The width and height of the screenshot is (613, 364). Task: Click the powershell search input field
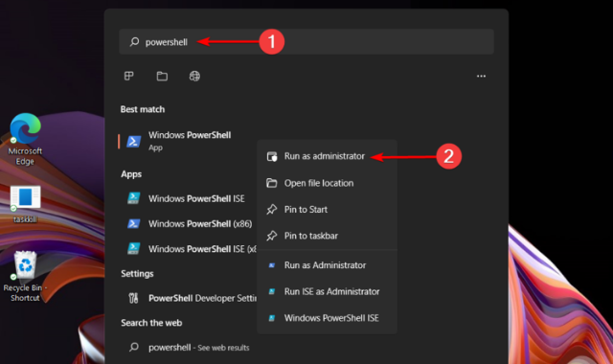306,41
